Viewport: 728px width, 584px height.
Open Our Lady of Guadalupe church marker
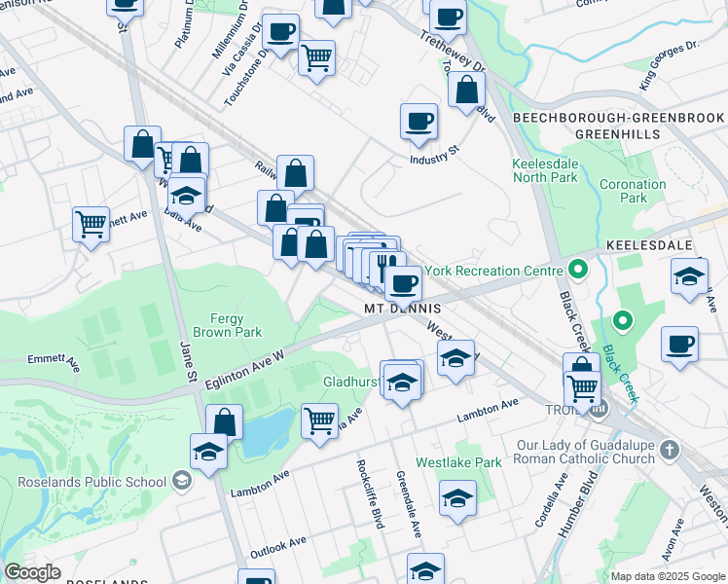(x=669, y=452)
